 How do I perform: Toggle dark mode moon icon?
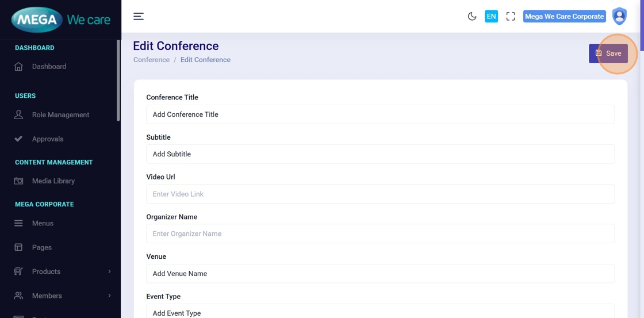click(472, 16)
